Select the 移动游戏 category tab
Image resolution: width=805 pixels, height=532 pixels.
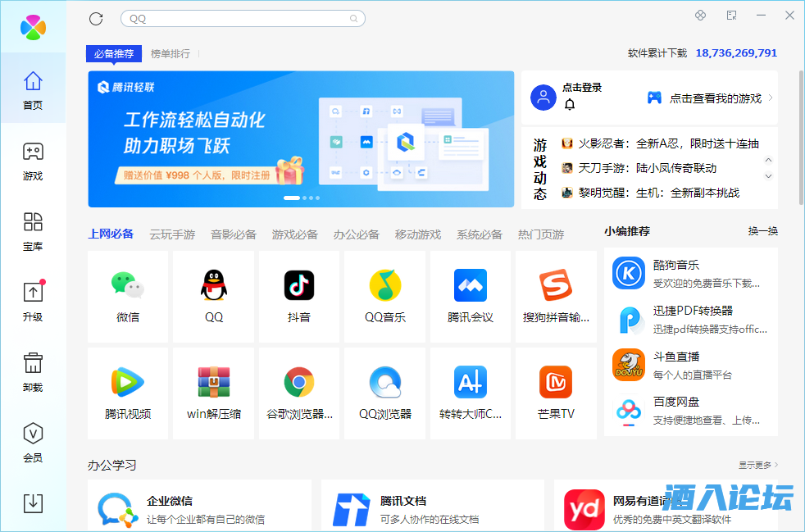coord(418,234)
